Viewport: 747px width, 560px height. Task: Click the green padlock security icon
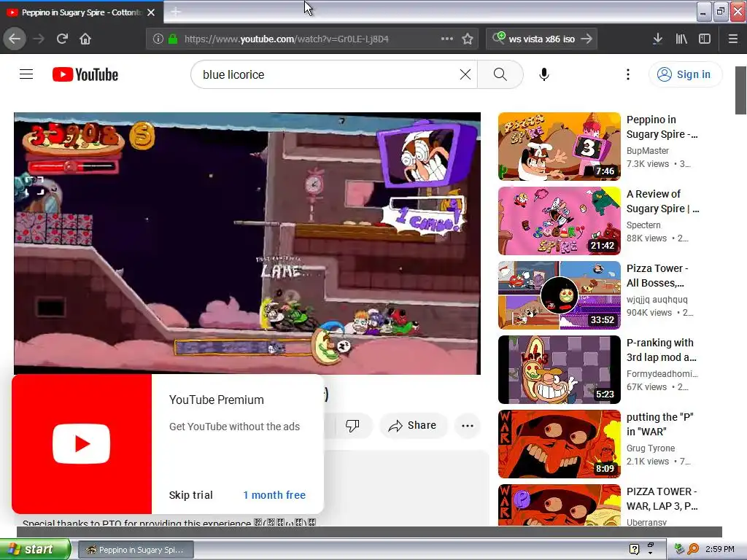coord(173,39)
